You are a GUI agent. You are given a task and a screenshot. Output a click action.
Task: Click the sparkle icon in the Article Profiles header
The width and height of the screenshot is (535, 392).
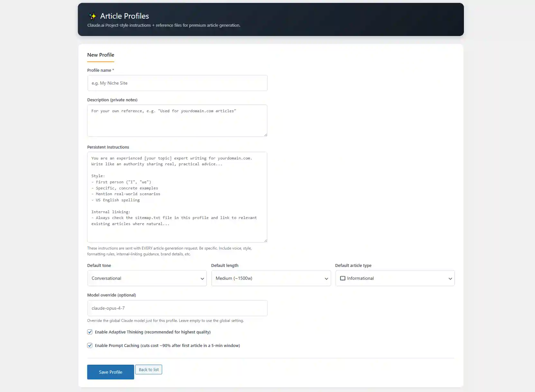[x=92, y=15]
